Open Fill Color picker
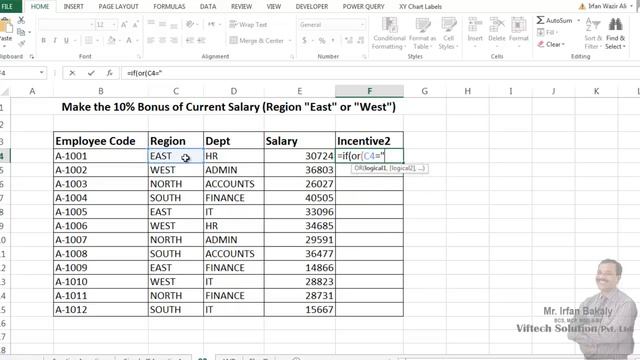The height and width of the screenshot is (360, 640). pos(111,40)
